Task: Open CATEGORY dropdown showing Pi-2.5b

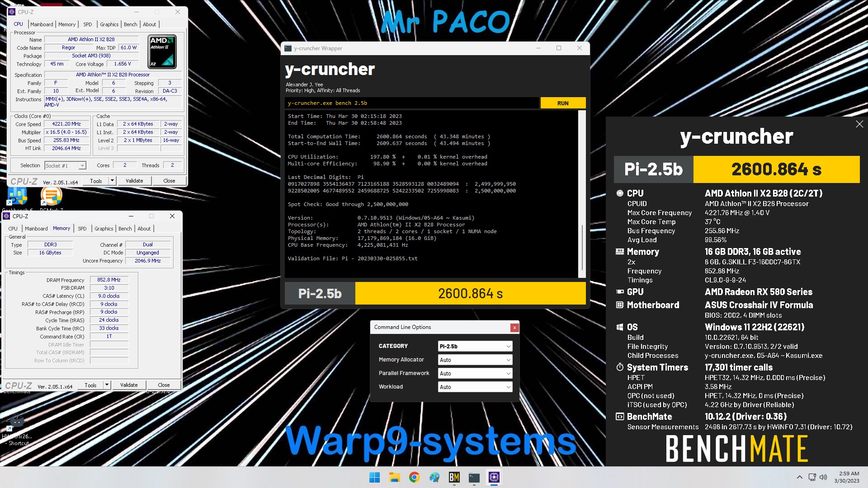Action: (x=475, y=347)
